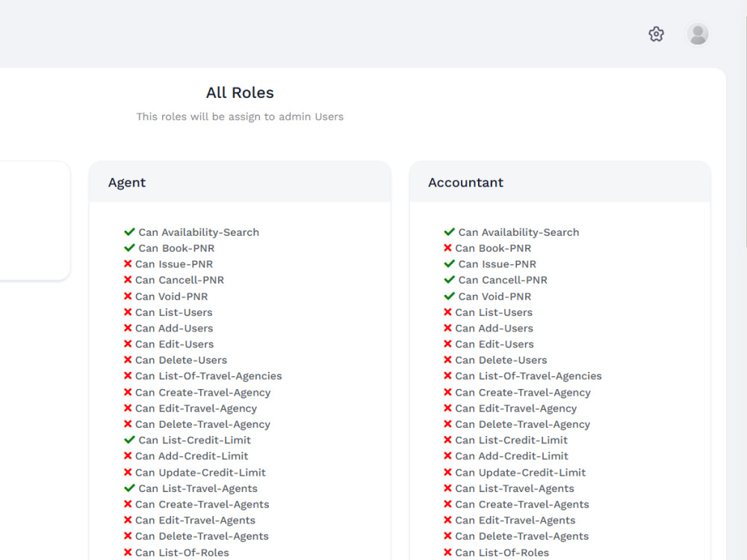747x560 pixels.
Task: Click red cross beside Agent Can Delete-Travel-Agency
Action: coord(128,424)
